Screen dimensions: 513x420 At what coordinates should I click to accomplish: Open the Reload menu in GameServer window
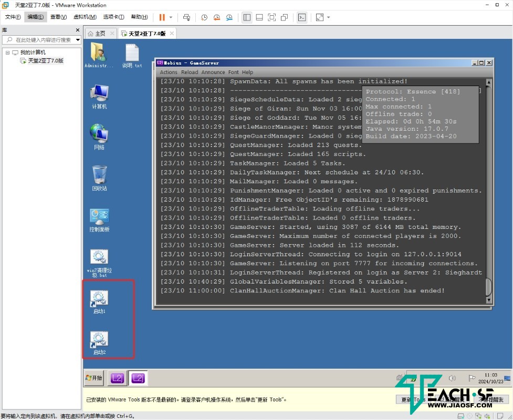pos(190,72)
